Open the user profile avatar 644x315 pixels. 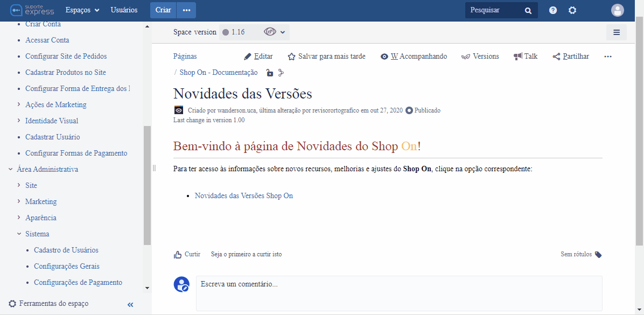[x=617, y=10]
